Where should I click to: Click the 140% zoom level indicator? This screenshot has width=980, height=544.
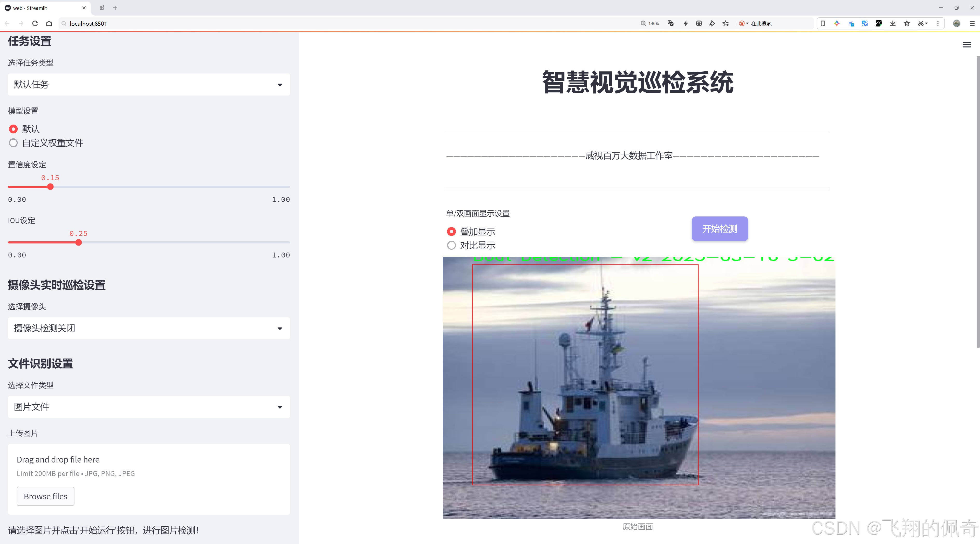(x=650, y=24)
